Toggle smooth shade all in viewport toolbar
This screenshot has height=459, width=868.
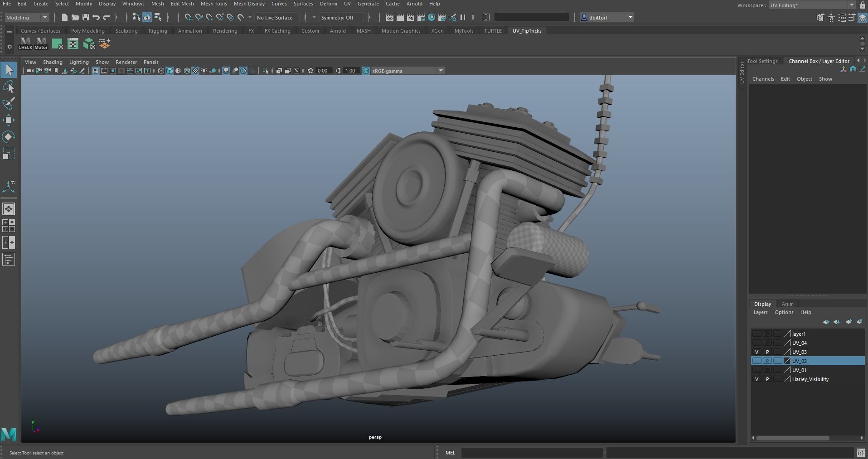pos(170,71)
